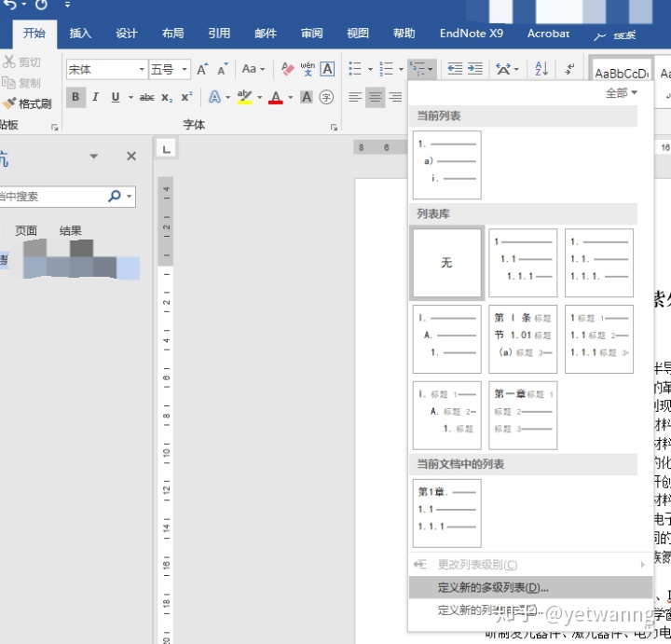Choose 定义新的多级列表(D)... menu entry

tap(530, 587)
